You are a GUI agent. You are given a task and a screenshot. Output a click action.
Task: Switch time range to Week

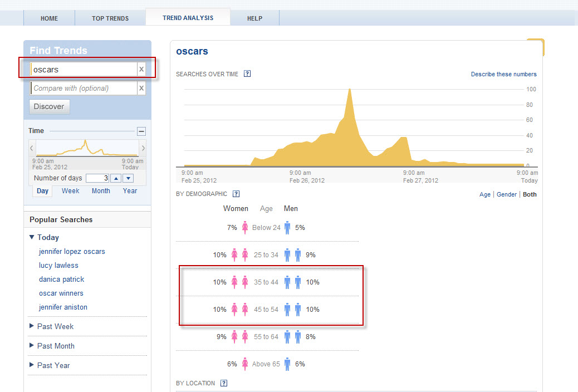[x=70, y=191]
